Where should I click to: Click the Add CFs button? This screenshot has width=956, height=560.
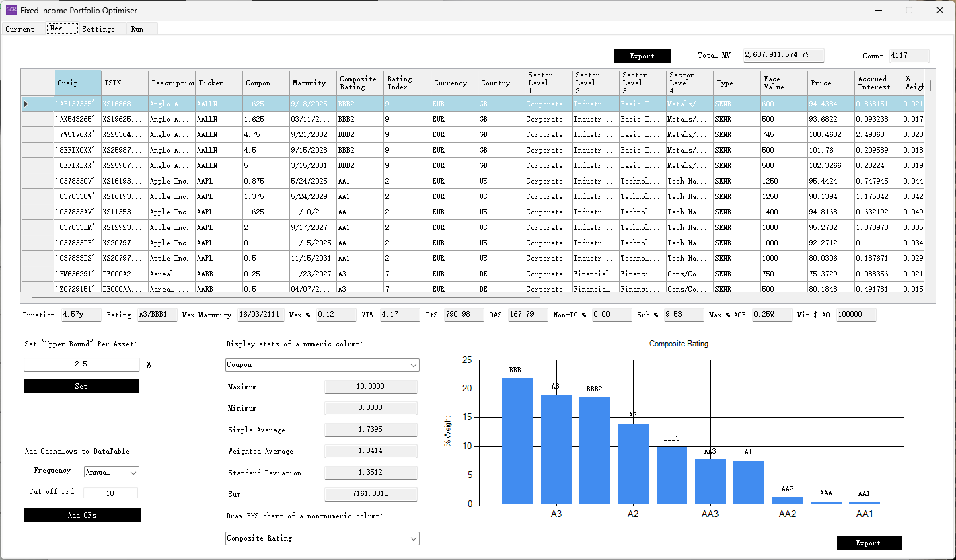[82, 516]
